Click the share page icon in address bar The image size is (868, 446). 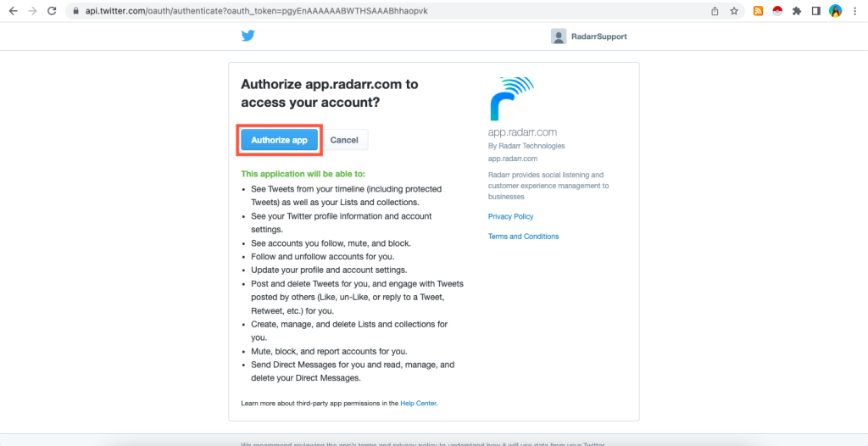tap(715, 11)
